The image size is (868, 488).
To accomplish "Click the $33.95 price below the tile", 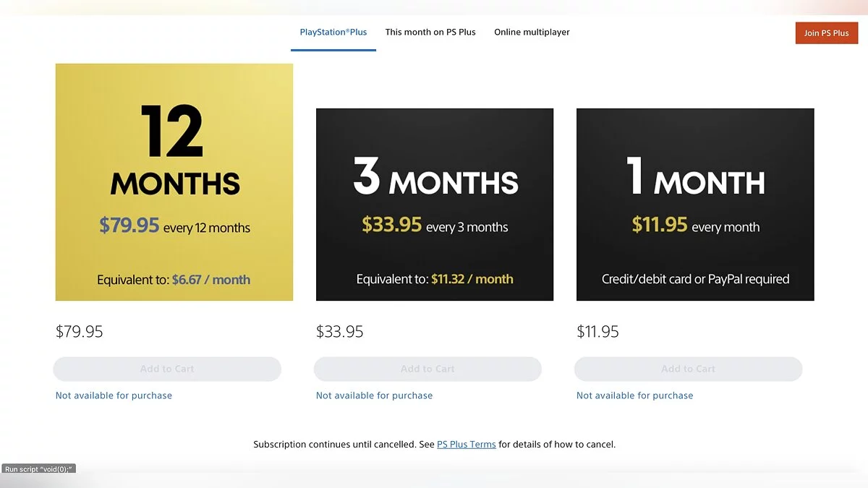I will pyautogui.click(x=340, y=332).
